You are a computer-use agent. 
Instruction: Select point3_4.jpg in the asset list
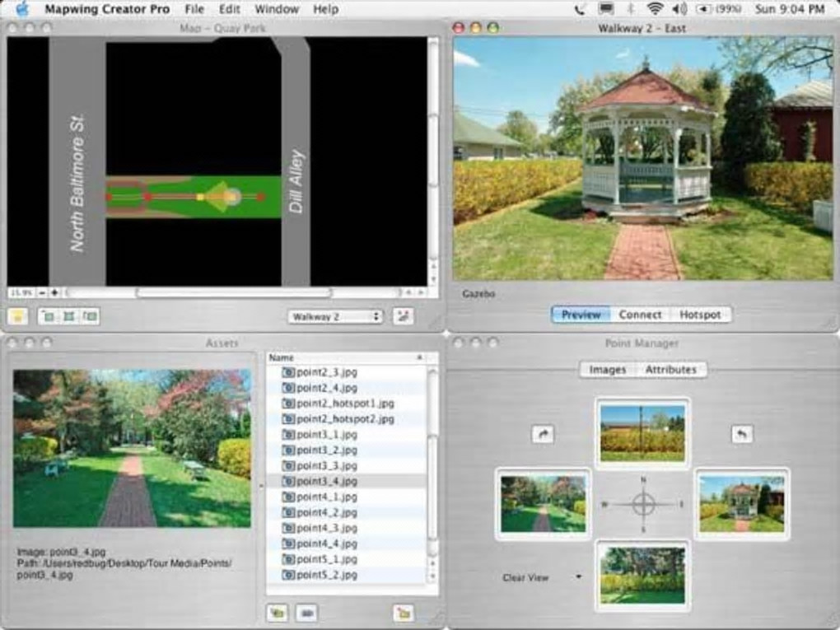pyautogui.click(x=347, y=481)
